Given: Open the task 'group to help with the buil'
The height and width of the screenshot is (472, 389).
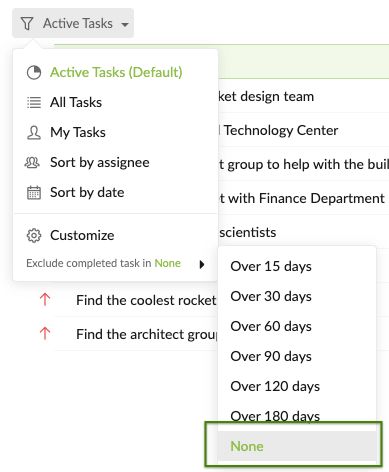Looking at the screenshot, I should click(304, 164).
